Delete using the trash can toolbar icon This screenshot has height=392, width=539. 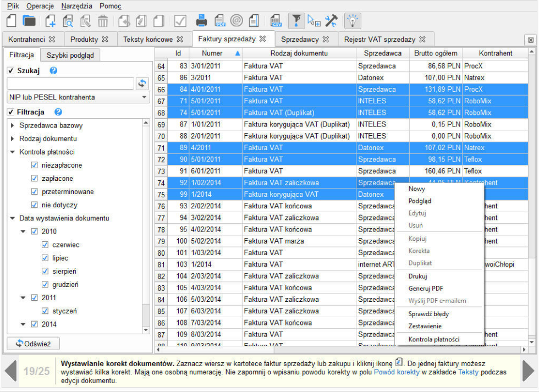point(103,21)
